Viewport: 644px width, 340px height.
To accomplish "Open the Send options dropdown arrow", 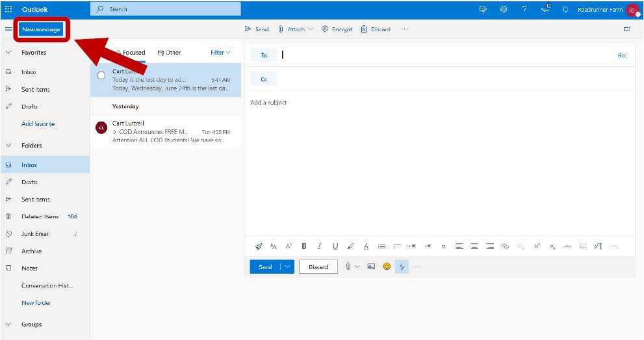I will tap(287, 267).
